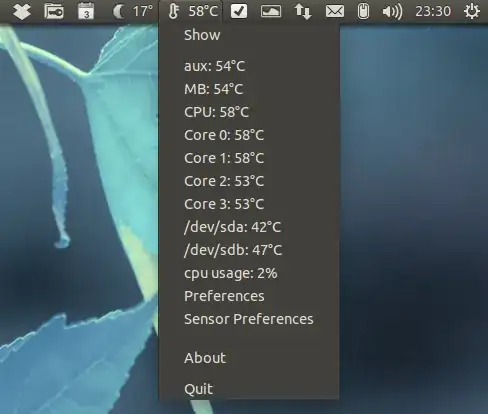
Task: Open the power session gear menu
Action: tap(472, 11)
